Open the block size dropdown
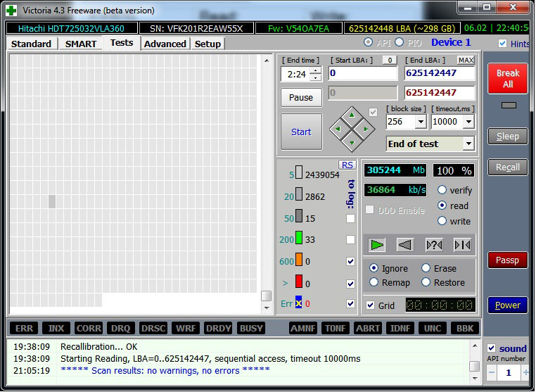536x392 pixels. (421, 122)
